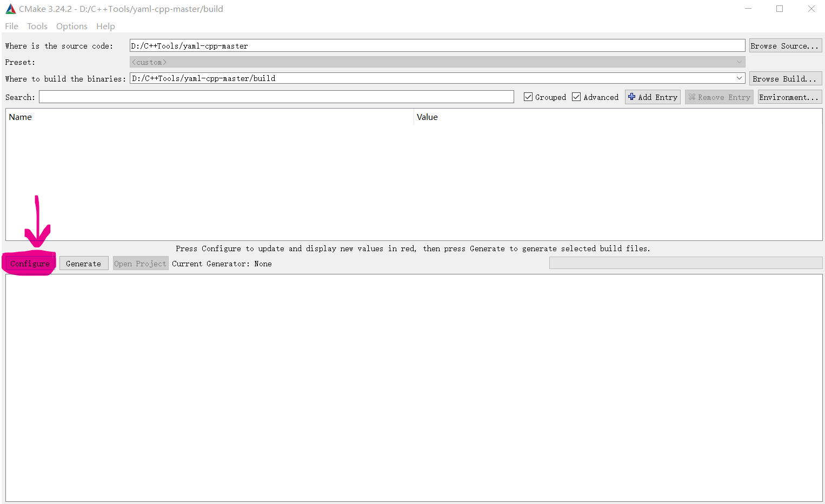Click the Remove Entry cross icon
The image size is (825, 504).
tap(693, 97)
